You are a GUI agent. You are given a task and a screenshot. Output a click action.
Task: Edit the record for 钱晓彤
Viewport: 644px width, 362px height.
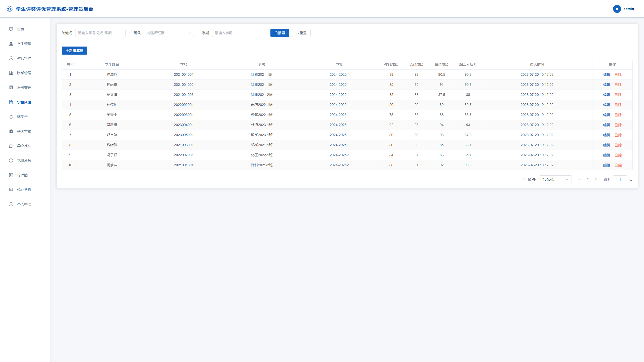(x=607, y=145)
